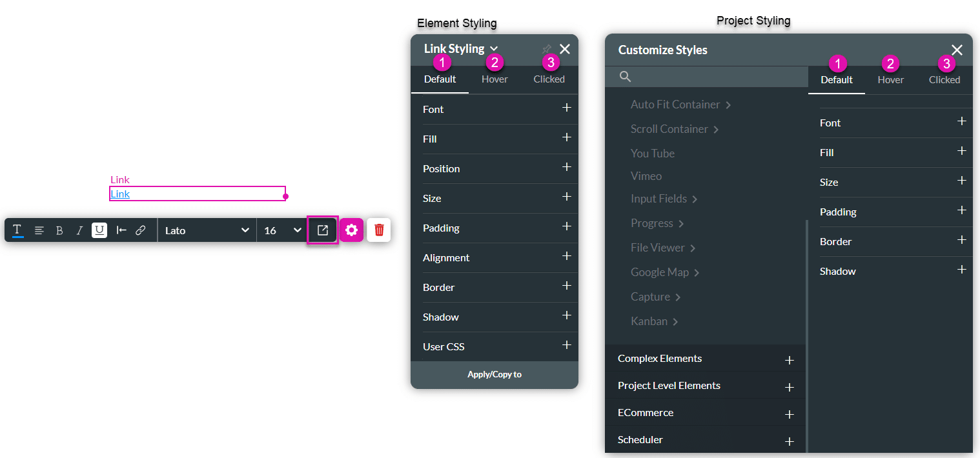Open the link settings gear
The image size is (980, 458).
351,230
